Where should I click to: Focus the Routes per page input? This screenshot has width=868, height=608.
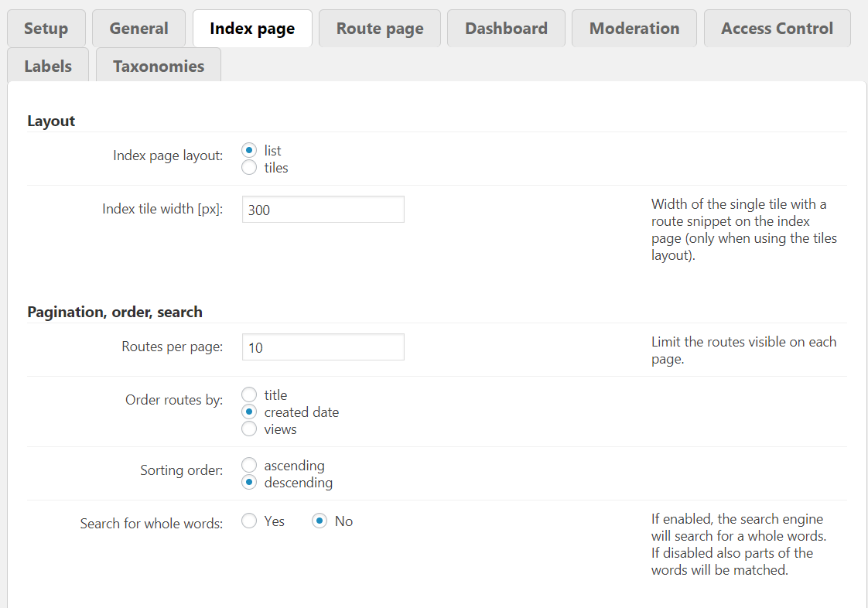click(x=323, y=347)
